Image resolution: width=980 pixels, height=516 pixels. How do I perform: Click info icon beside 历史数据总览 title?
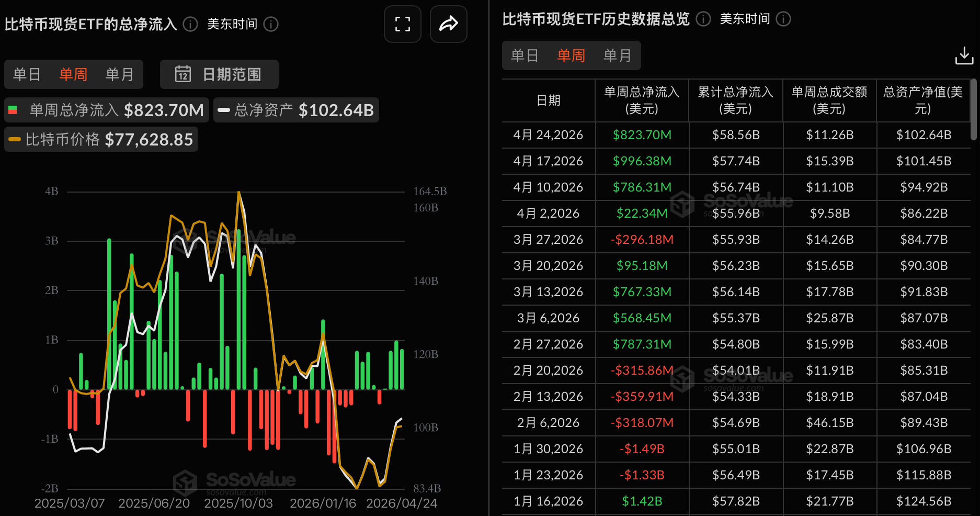(703, 19)
